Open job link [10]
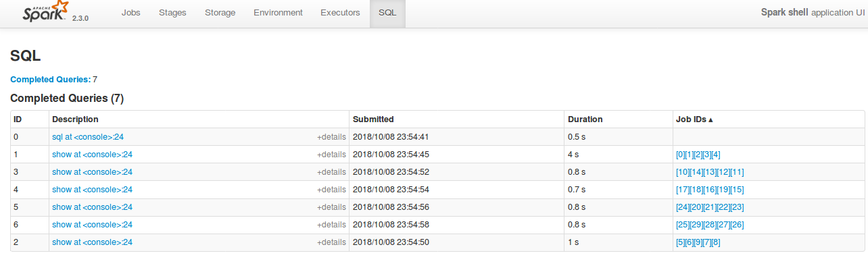 (683, 172)
